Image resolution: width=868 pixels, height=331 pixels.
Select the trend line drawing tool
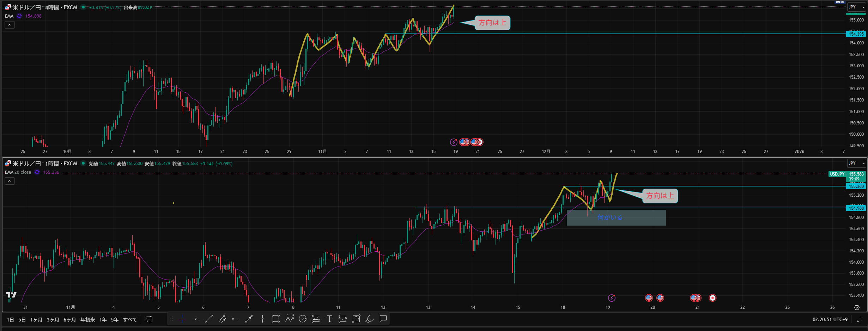[209, 319]
